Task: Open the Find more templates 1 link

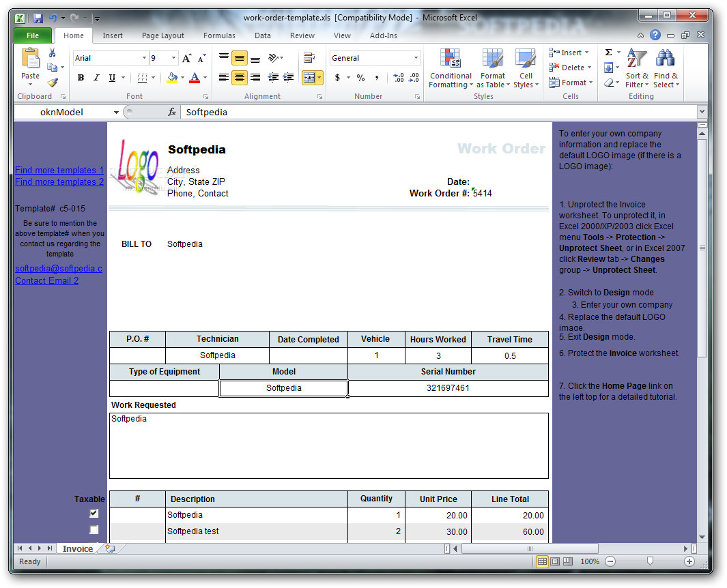Action: coord(59,170)
